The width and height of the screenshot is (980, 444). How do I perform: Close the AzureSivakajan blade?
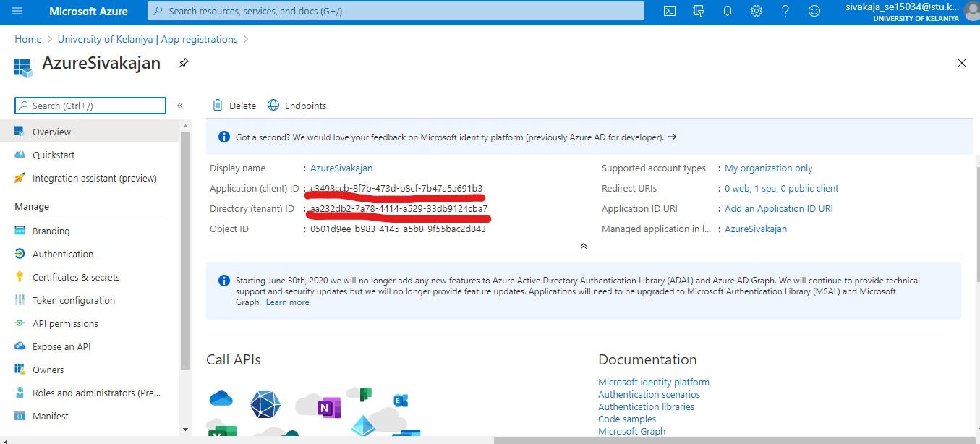tap(961, 63)
